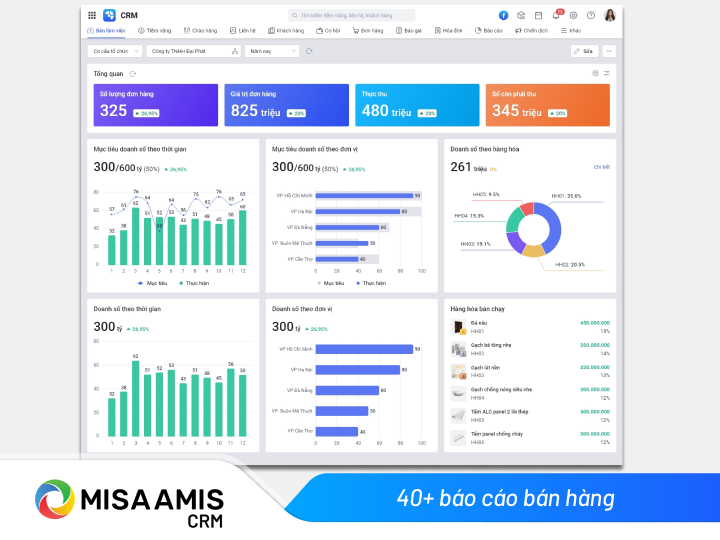Click the HH05: 9.5% donut label
The width and height of the screenshot is (720, 540).
tap(486, 195)
